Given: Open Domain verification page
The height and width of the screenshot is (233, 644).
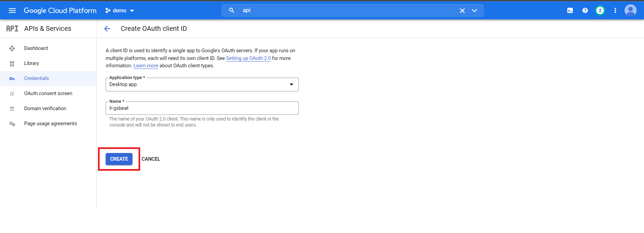Looking at the screenshot, I should coord(45,108).
